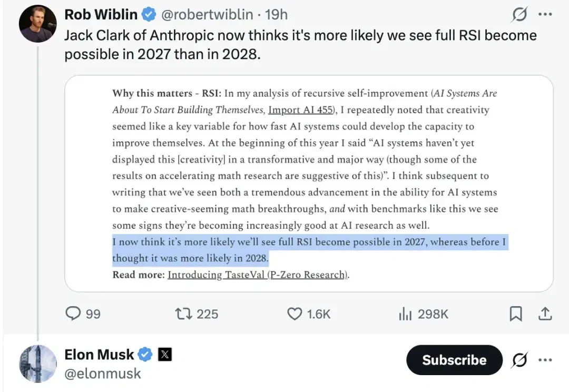Click the X affiliation badge next to Elon Musk
The height and width of the screenshot is (392, 569).
(165, 354)
